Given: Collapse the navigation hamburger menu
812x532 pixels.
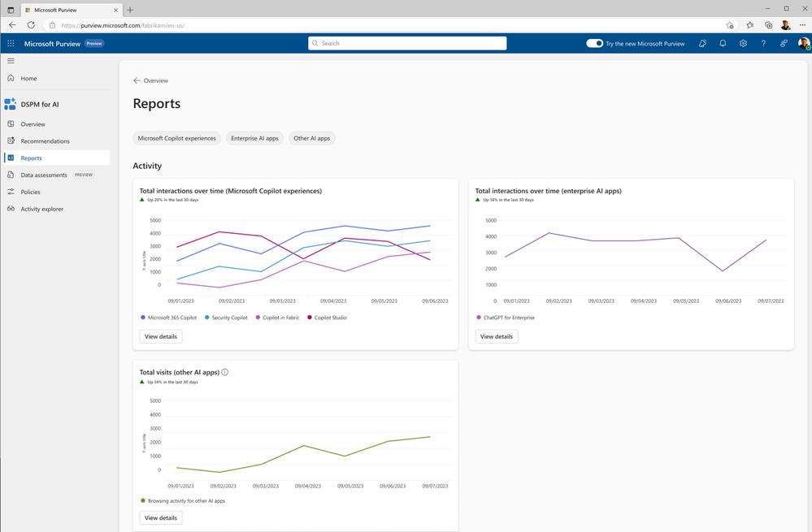Looking at the screenshot, I should 11,61.
